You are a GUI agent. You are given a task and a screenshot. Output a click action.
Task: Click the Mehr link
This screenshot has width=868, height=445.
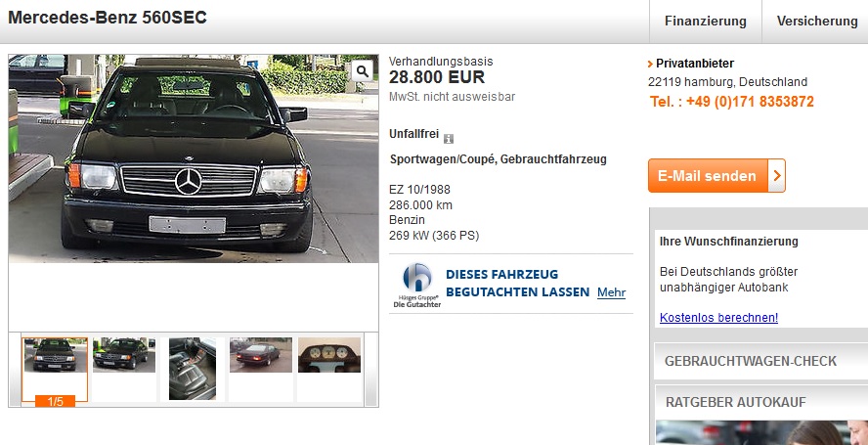[611, 292]
